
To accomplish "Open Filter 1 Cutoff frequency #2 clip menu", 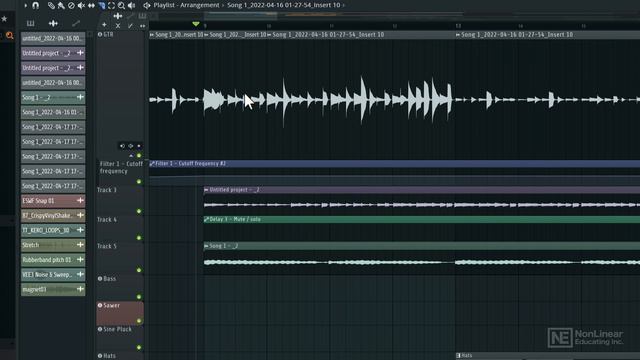I will pyautogui.click(x=152, y=164).
